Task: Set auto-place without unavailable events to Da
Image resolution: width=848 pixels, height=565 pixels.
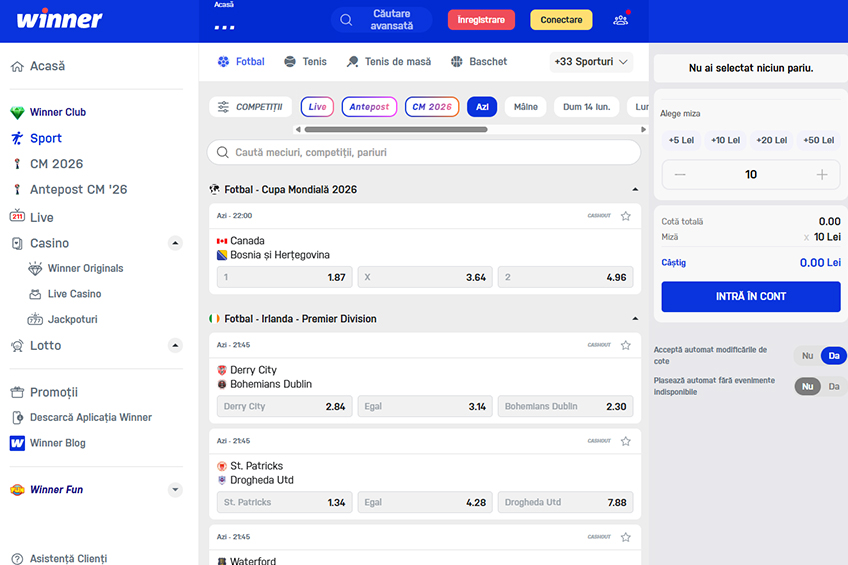Action: [x=834, y=387]
